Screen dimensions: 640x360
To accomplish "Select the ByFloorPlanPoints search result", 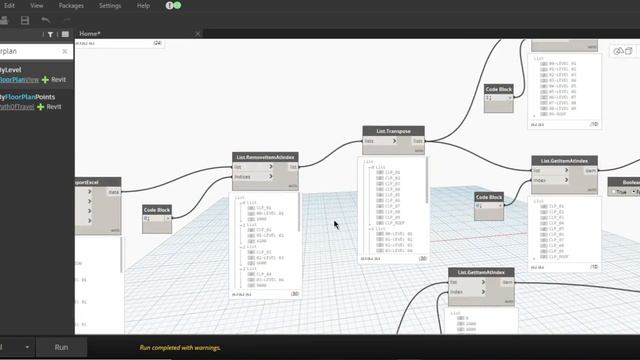I will (x=27, y=97).
